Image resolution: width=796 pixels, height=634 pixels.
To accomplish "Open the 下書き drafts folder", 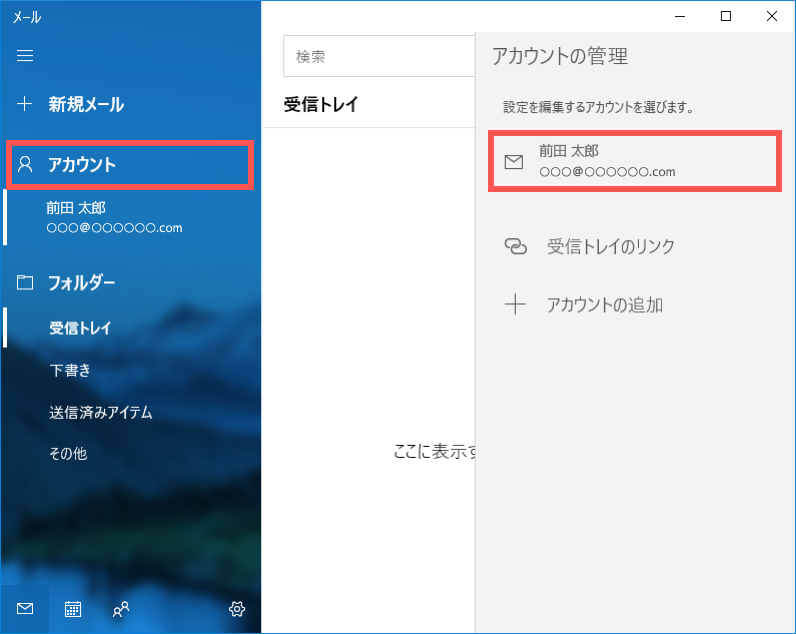I will click(70, 370).
